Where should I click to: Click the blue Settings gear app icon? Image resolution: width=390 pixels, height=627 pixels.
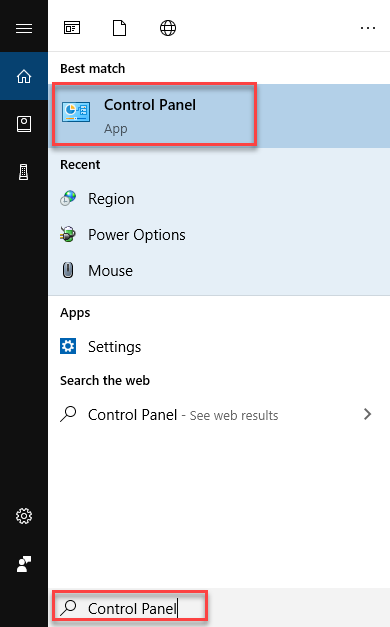[x=68, y=346]
